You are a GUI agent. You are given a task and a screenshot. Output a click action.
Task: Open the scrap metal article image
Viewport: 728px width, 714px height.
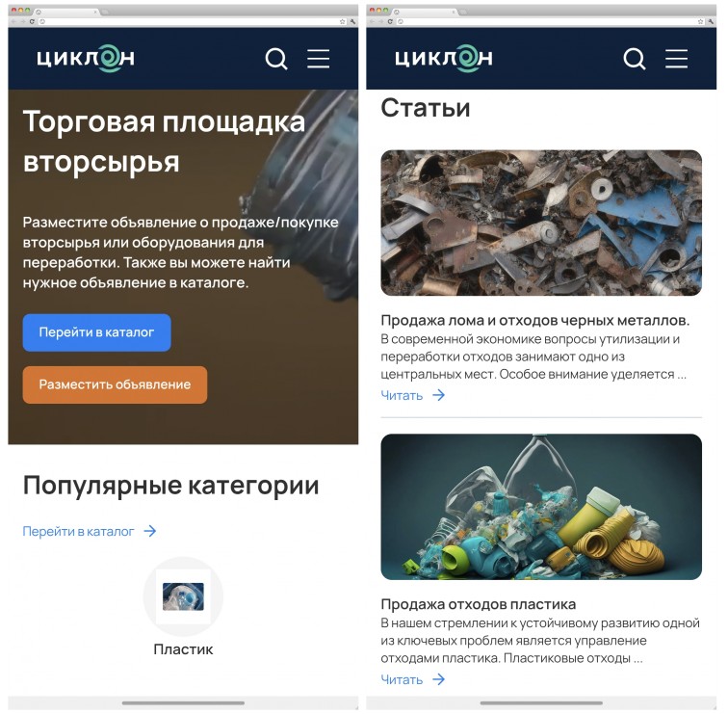click(541, 223)
